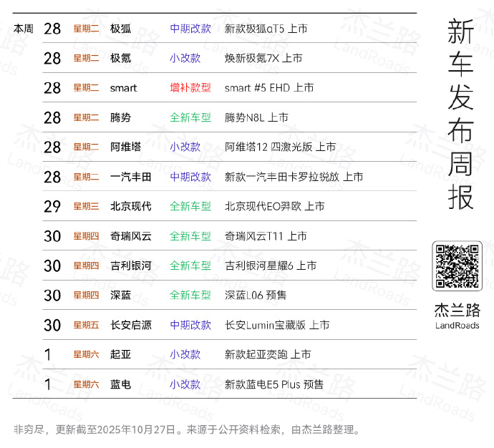Click smart #5 EHD 上市 entry
The image size is (494, 448).
click(x=269, y=88)
